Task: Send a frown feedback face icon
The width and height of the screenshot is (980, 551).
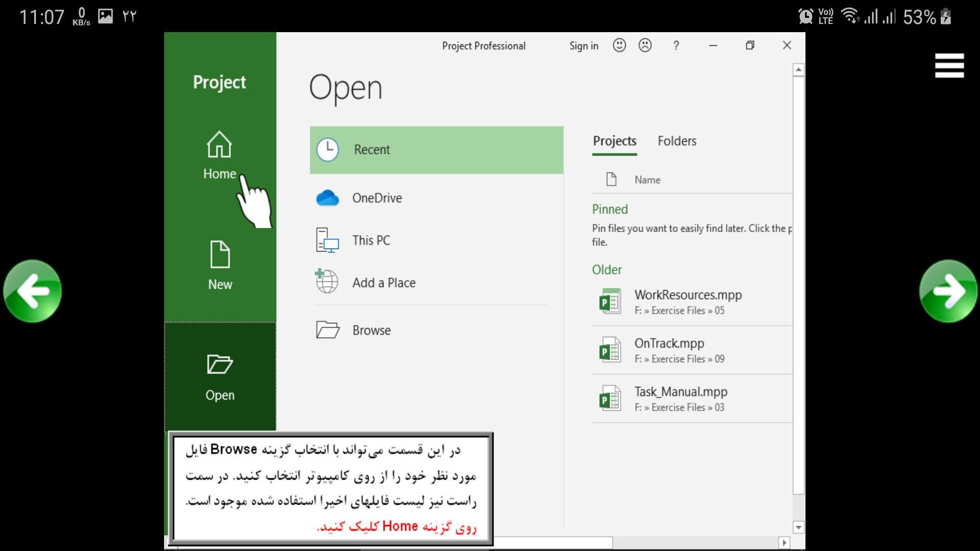Action: (x=645, y=45)
